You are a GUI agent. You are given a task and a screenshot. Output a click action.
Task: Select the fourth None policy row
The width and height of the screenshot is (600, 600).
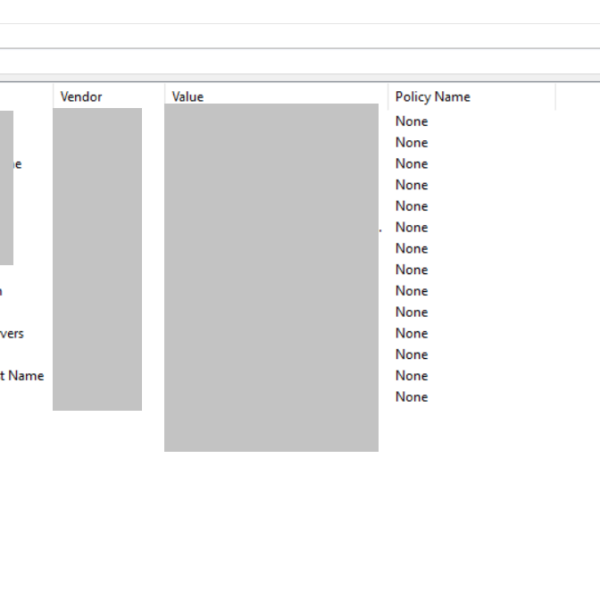[x=411, y=185]
